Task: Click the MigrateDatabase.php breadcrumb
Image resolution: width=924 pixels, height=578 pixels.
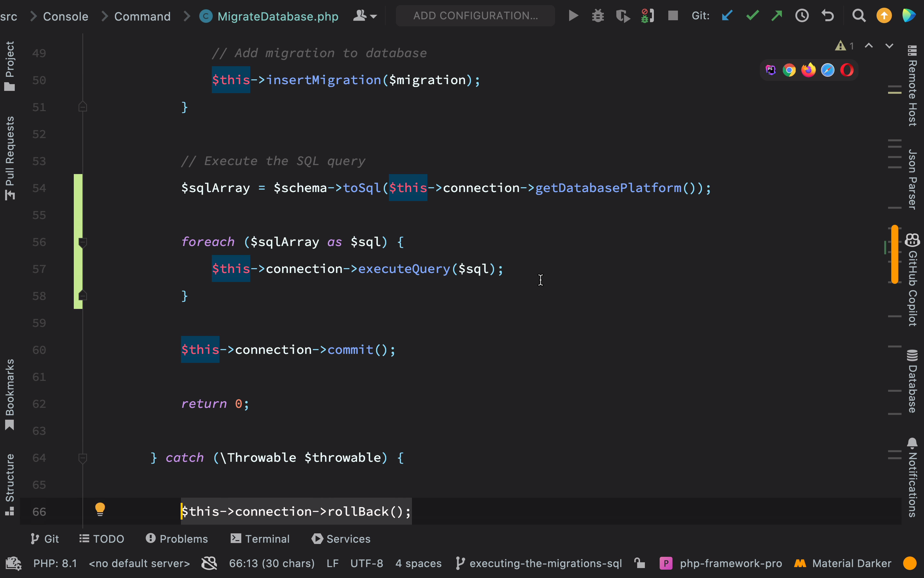Action: tap(269, 16)
